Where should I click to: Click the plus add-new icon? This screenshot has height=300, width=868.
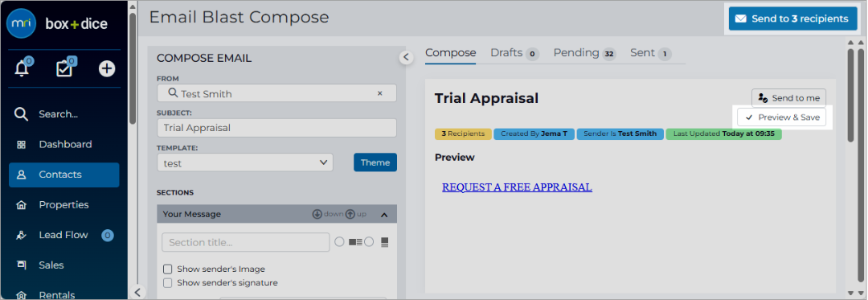tap(107, 68)
